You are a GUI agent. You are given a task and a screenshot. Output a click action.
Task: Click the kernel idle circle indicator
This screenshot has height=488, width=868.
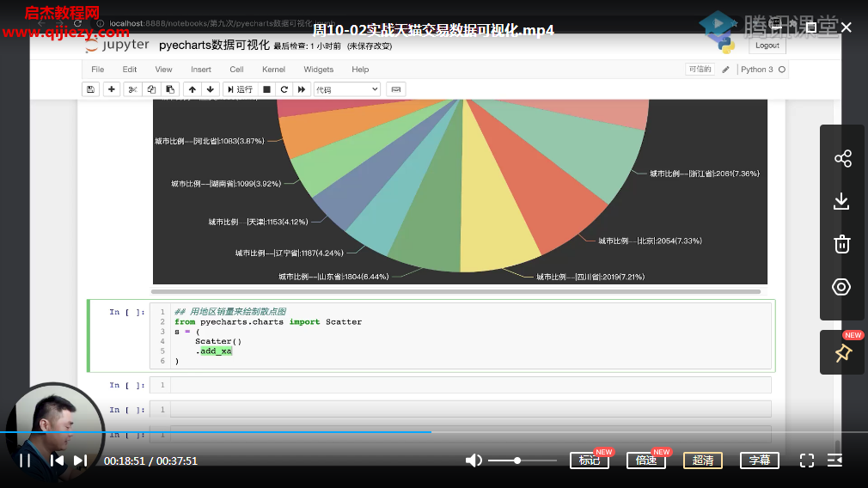[782, 69]
